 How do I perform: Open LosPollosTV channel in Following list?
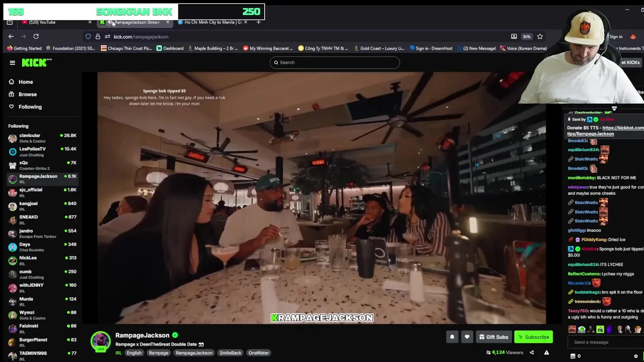(x=42, y=151)
